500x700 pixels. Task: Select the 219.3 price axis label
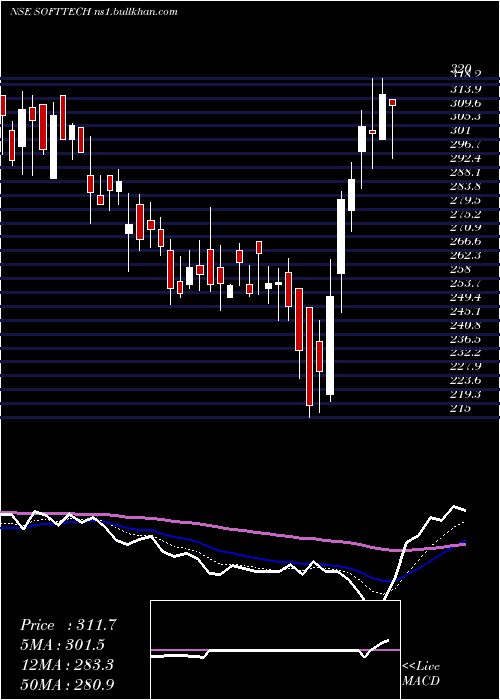(x=467, y=395)
